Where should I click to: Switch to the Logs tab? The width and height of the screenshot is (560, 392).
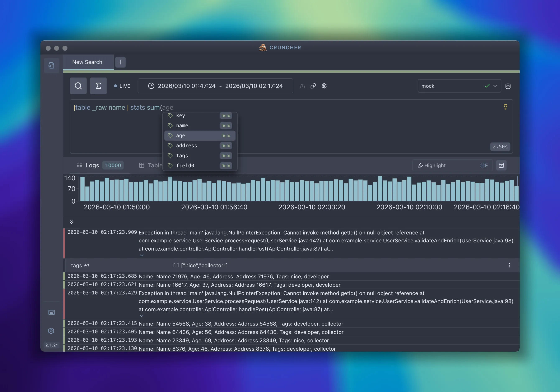(x=100, y=165)
